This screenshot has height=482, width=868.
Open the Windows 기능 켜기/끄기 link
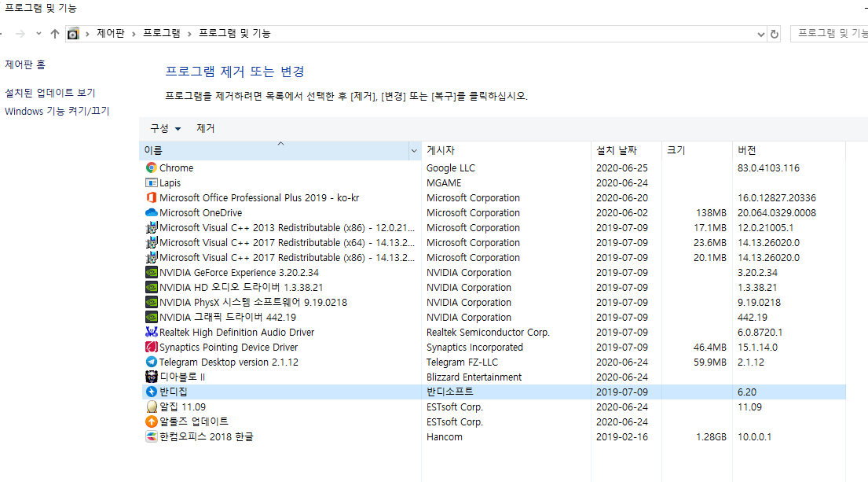(57, 112)
